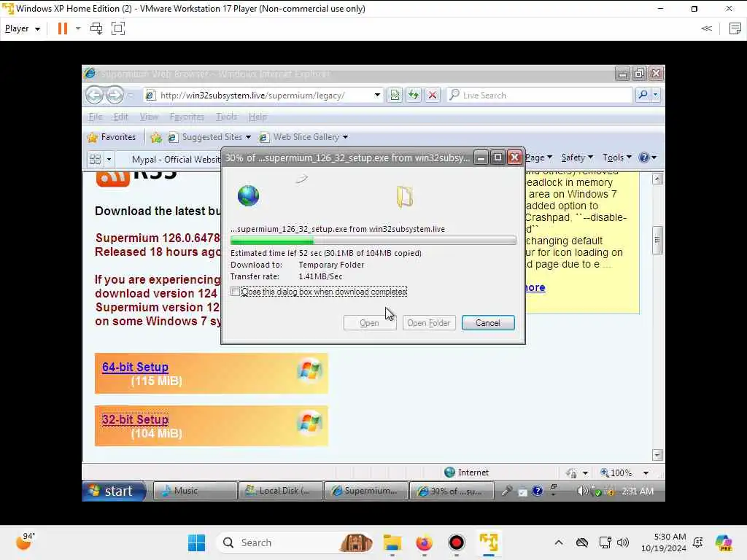Open the Player menu in VMware

[22, 28]
